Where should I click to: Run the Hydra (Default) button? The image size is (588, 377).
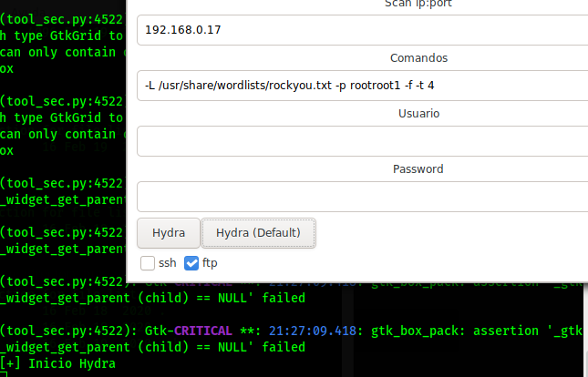tap(258, 233)
